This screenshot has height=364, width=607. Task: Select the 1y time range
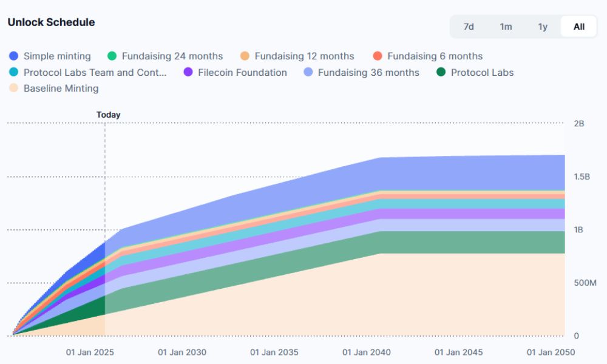click(x=543, y=27)
